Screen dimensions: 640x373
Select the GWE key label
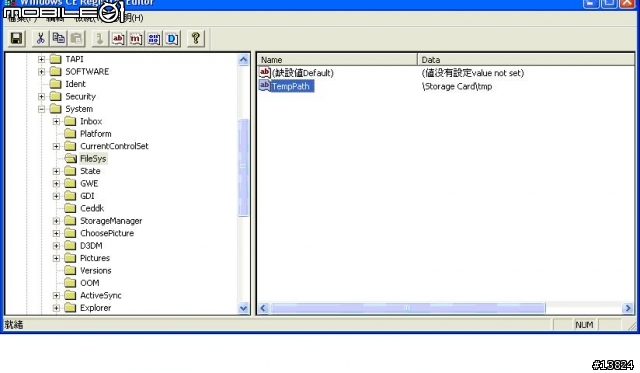coord(89,184)
